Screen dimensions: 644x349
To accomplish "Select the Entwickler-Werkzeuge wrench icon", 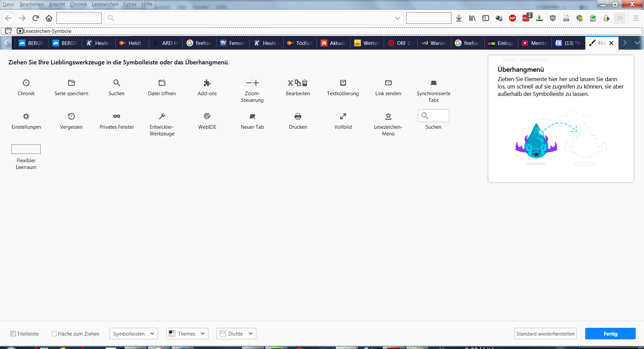I will (x=162, y=116).
